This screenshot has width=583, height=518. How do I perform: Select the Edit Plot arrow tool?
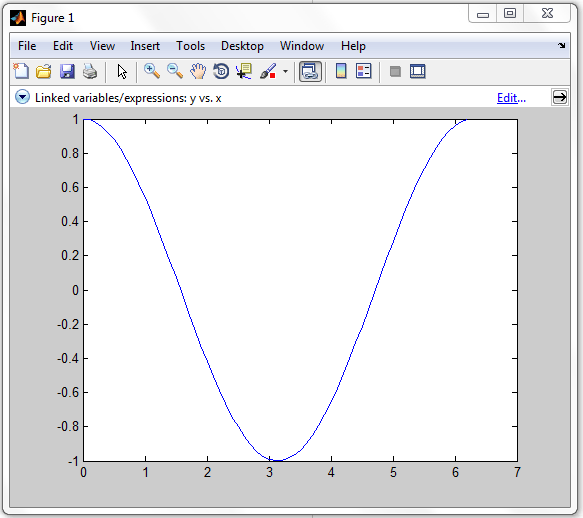[122, 71]
